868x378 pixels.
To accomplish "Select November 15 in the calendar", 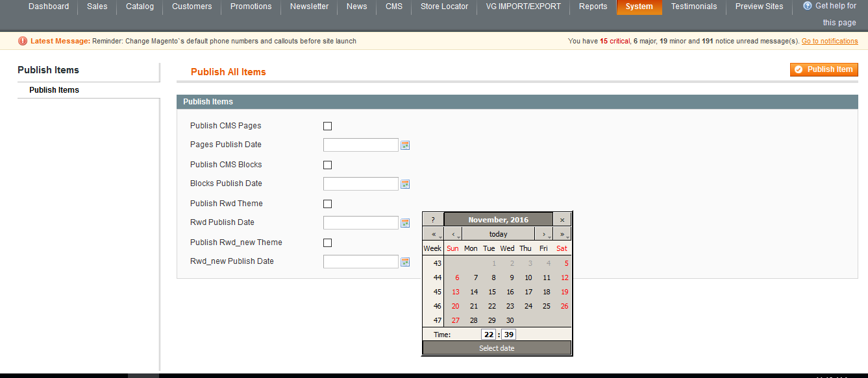I will pos(492,292).
